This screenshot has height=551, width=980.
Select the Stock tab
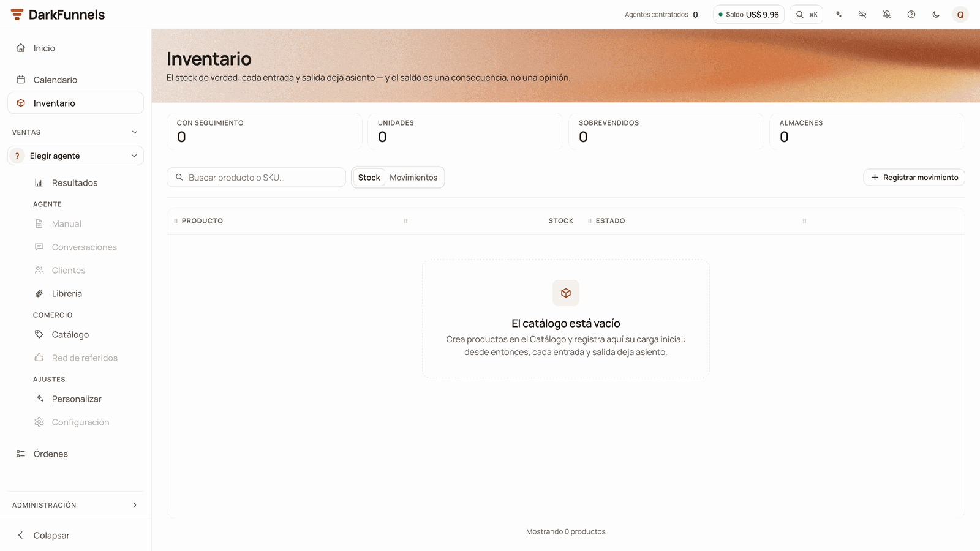tap(369, 178)
